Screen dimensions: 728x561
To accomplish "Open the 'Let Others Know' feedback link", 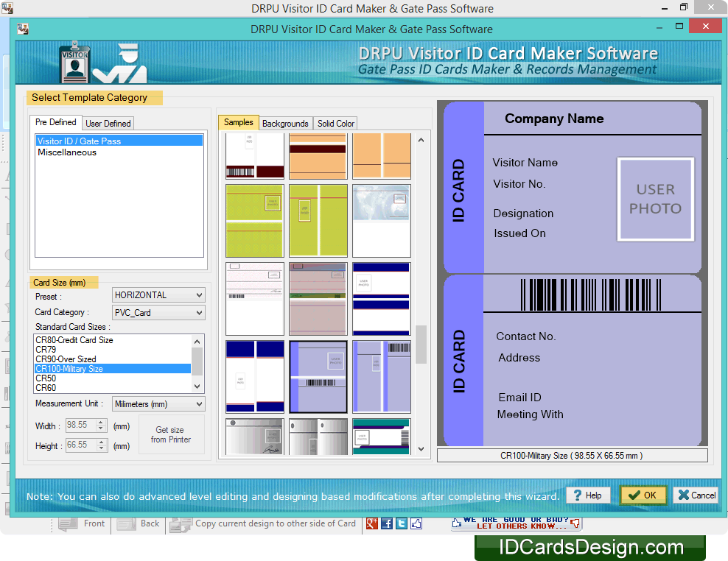I will (x=516, y=523).
